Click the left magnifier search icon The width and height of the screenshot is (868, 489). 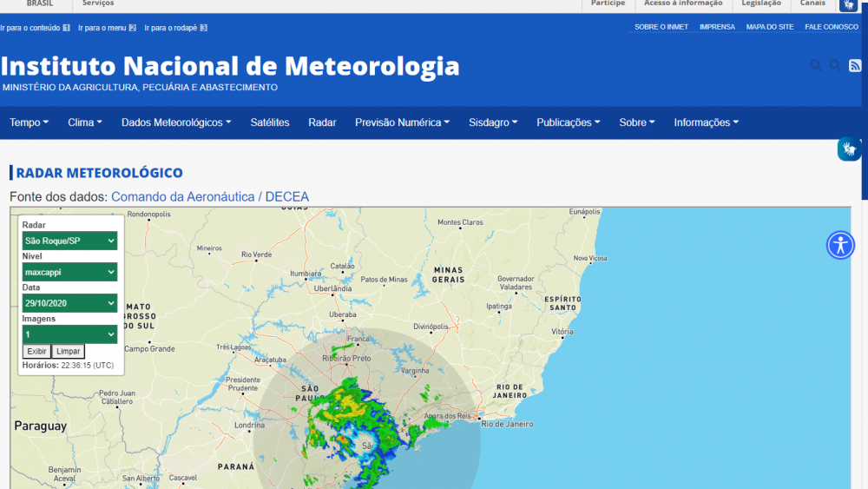tap(816, 65)
